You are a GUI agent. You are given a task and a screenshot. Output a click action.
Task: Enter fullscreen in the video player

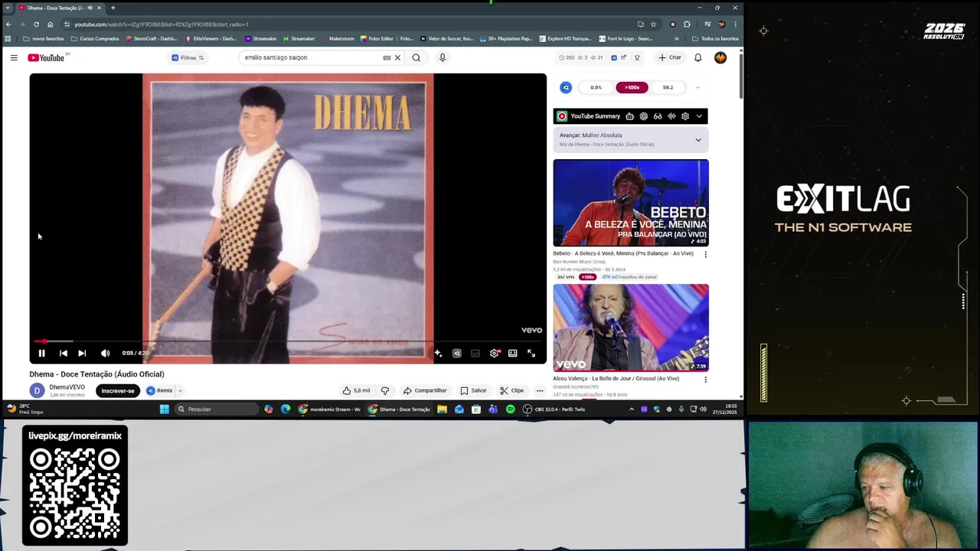pyautogui.click(x=531, y=353)
